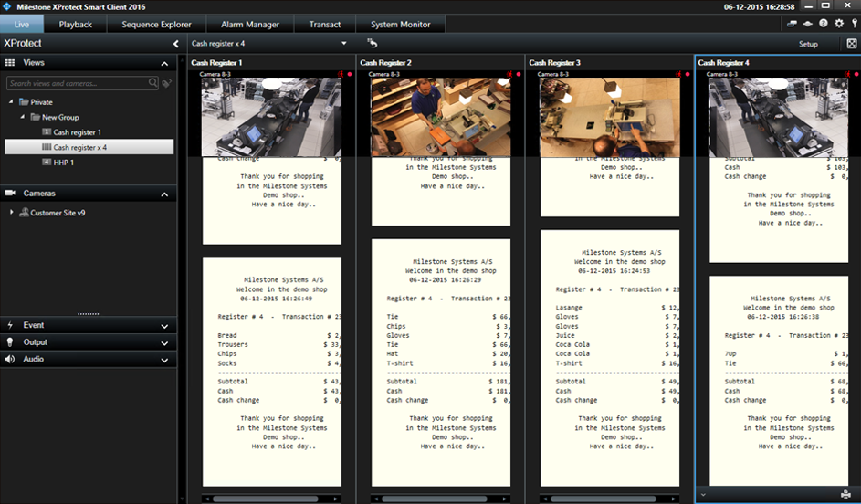Click the pane splitter dots above Event

(88, 313)
